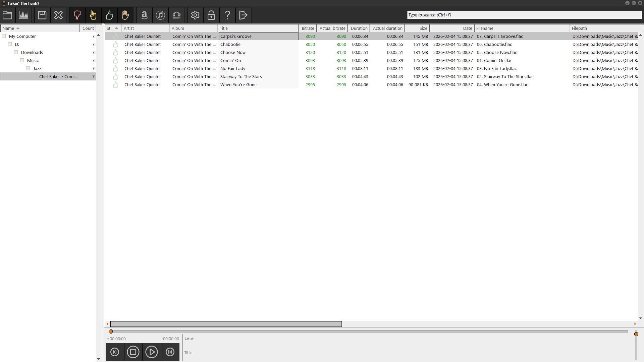The image size is (644, 362).
Task: Click folder tree scroll down arrow
Action: coord(98,359)
